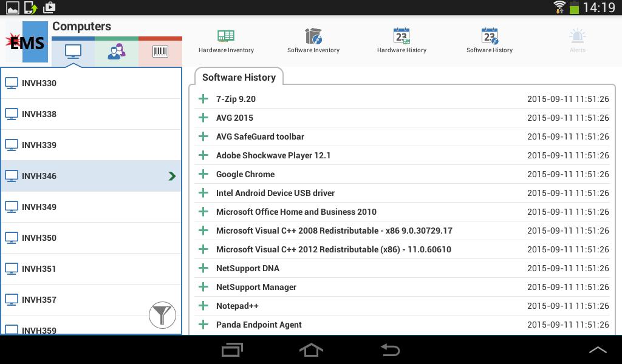Image resolution: width=622 pixels, height=364 pixels.
Task: Expand the Panda Endpoint Agent entry
Action: pos(203,325)
